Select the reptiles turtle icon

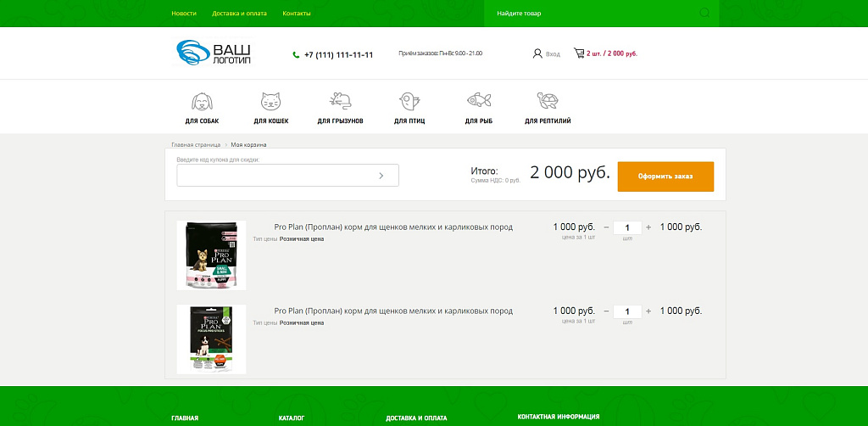pyautogui.click(x=547, y=101)
